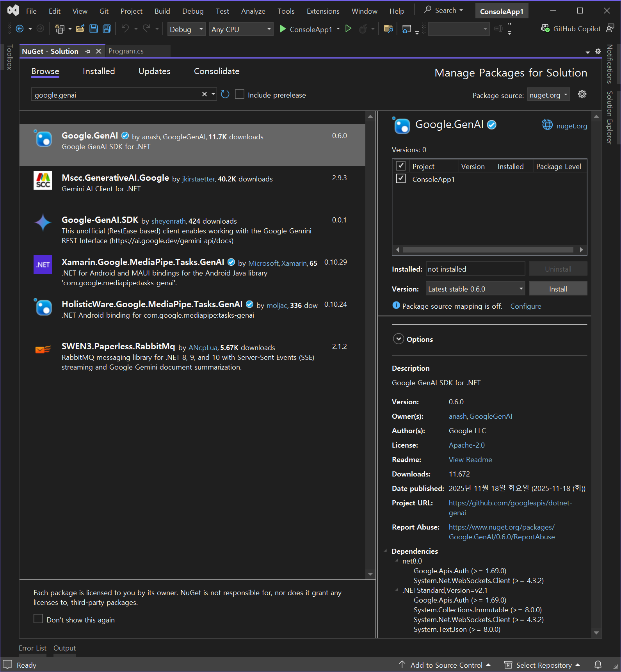Refresh the package search results
The image size is (621, 672).
coord(225,94)
